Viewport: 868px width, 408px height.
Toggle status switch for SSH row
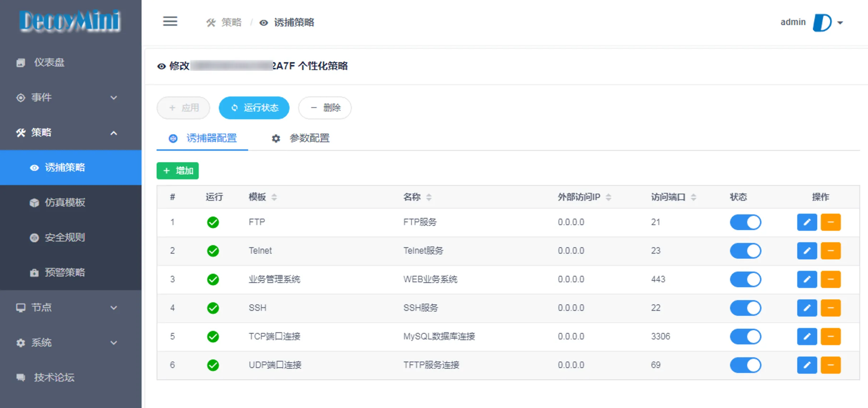[746, 308]
